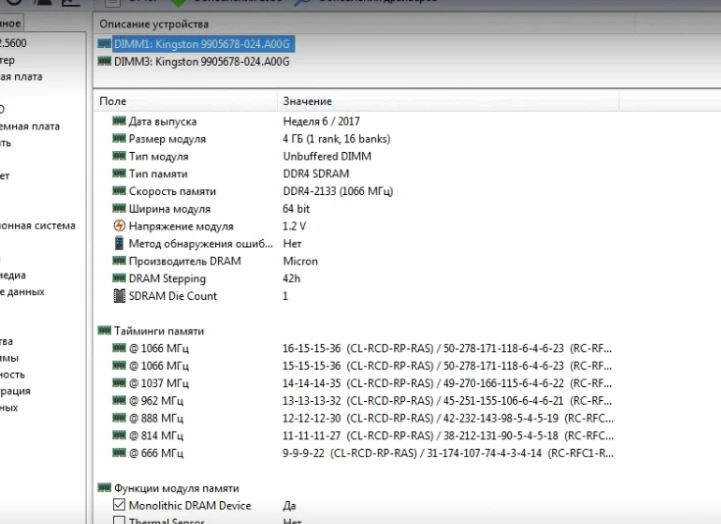
Task: Select value '42h'
Action: point(291,279)
